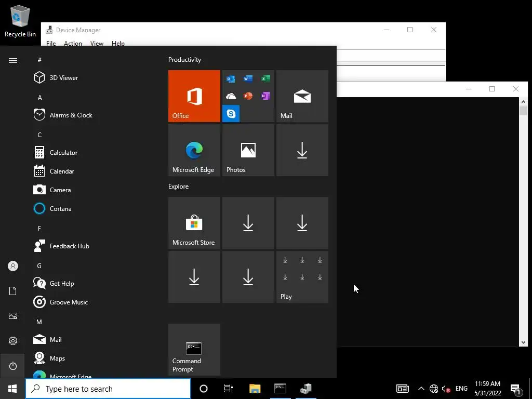532x399 pixels.
Task: Open Documents from Start sidebar
Action: point(13,291)
